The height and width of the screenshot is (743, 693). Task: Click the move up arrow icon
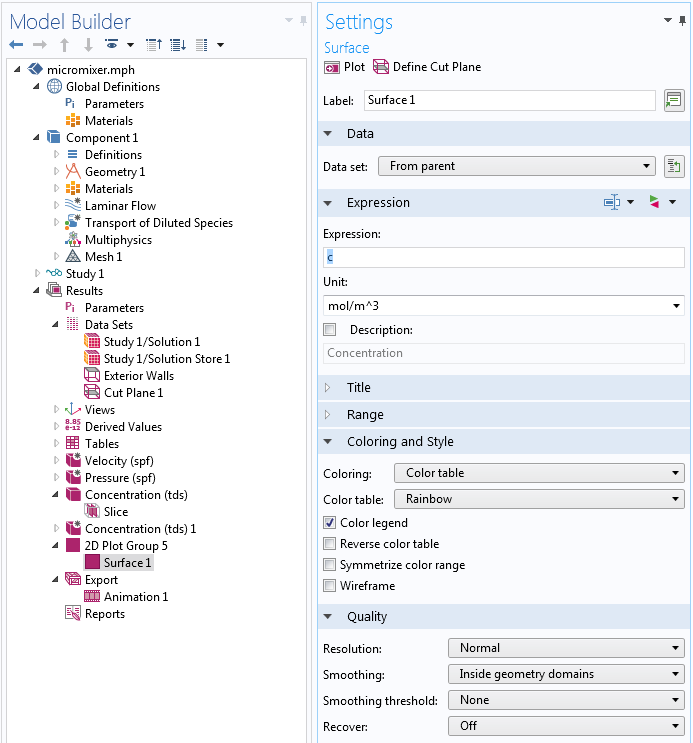[x=64, y=45]
